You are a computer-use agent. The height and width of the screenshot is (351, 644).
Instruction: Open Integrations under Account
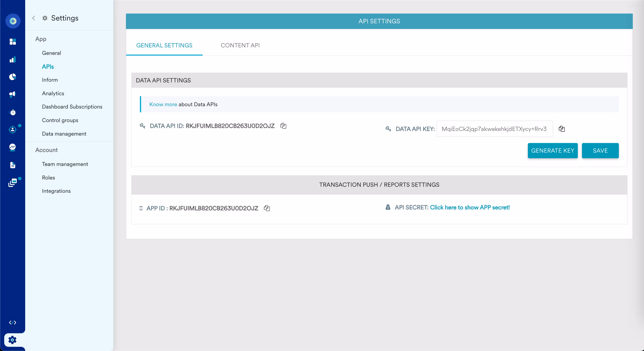tap(56, 191)
